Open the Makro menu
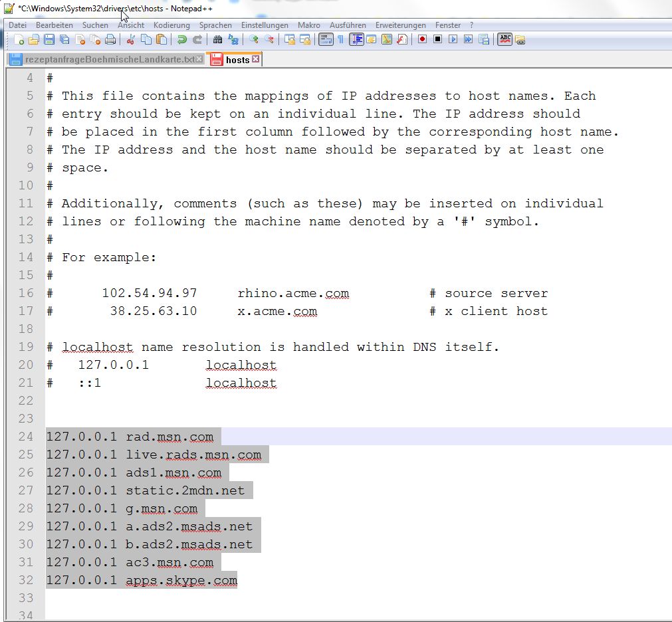 click(309, 25)
